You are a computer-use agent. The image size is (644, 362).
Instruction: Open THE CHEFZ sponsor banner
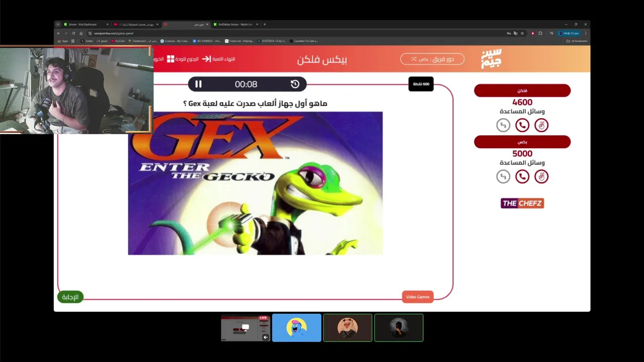(x=522, y=203)
